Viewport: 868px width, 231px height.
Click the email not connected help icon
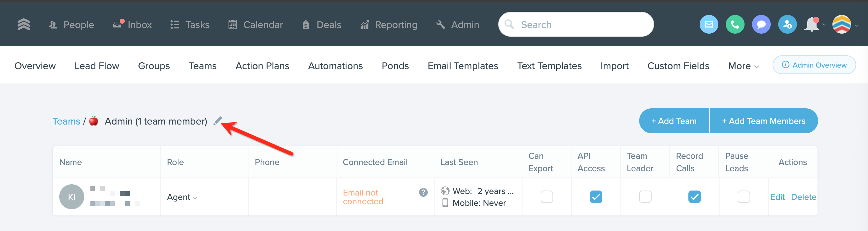pos(423,192)
